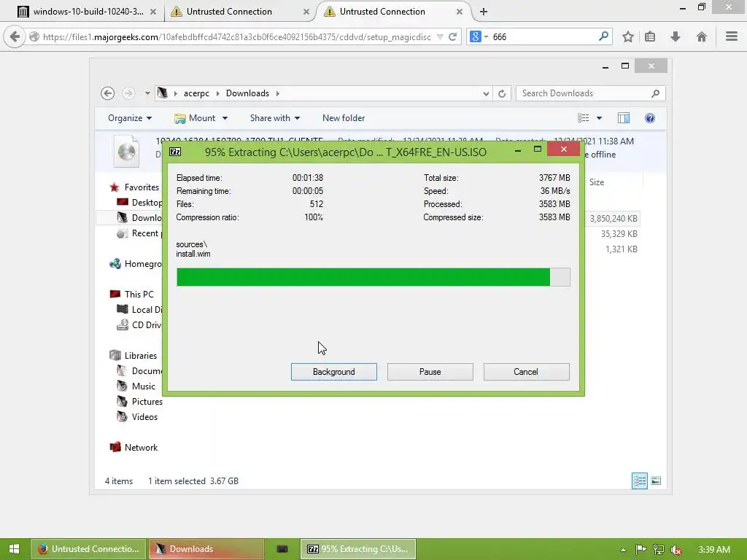Click the search magnifier in Firefox
The width and height of the screenshot is (747, 560).
coord(603,36)
